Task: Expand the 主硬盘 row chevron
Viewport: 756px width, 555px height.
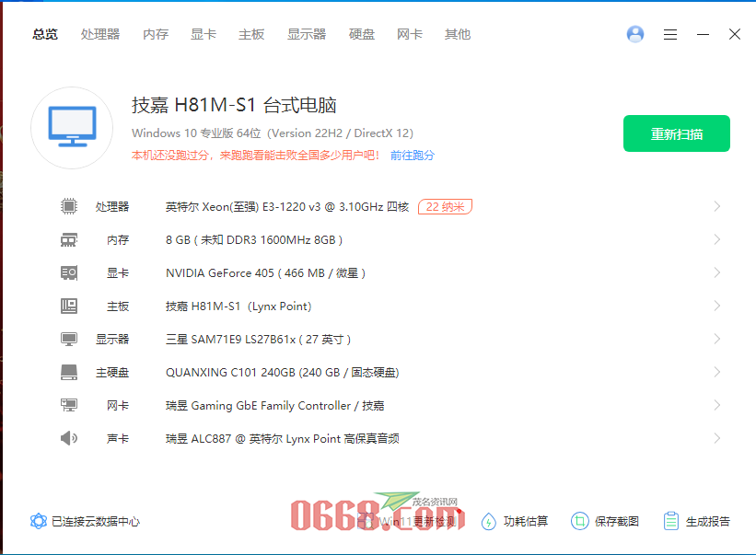Action: point(717,372)
